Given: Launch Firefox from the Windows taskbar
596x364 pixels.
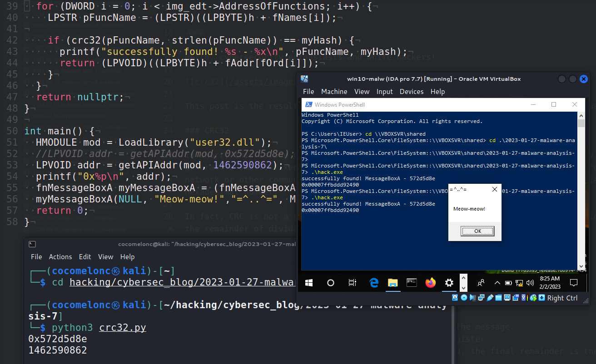Looking at the screenshot, I should tap(430, 282).
